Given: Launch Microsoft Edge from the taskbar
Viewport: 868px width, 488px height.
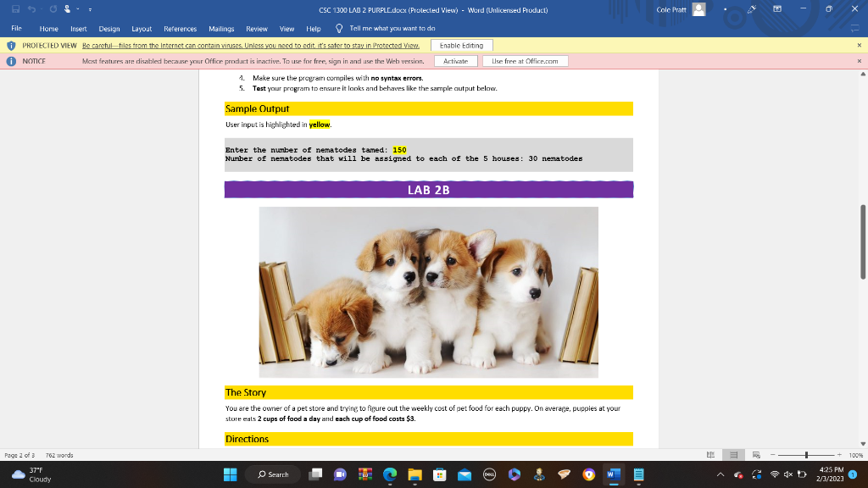Looking at the screenshot, I should [x=390, y=474].
